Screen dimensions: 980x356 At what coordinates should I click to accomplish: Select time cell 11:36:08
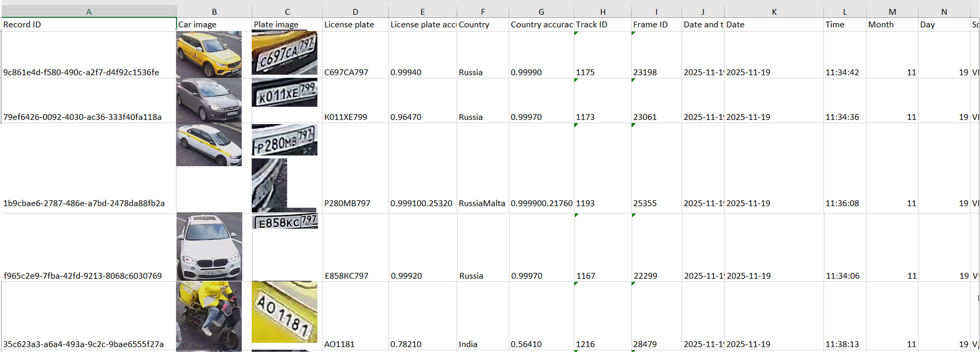[x=845, y=168]
